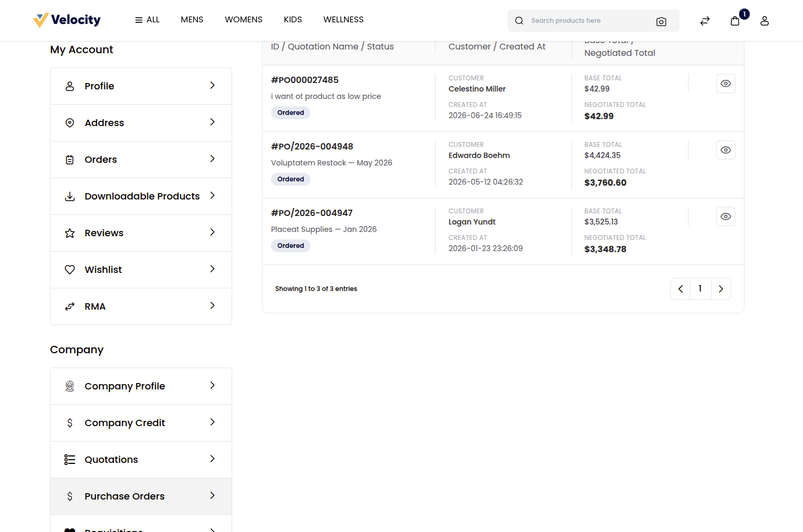This screenshot has height=532, width=803.
Task: Click the search magnifier icon
Action: pyautogui.click(x=519, y=21)
